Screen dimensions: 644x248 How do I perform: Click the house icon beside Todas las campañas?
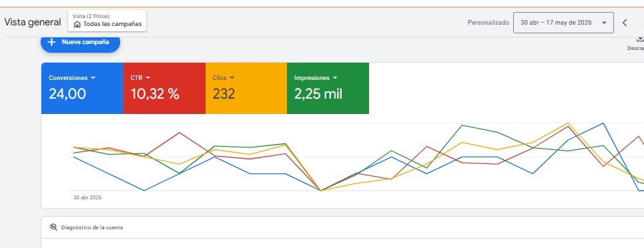tap(77, 24)
